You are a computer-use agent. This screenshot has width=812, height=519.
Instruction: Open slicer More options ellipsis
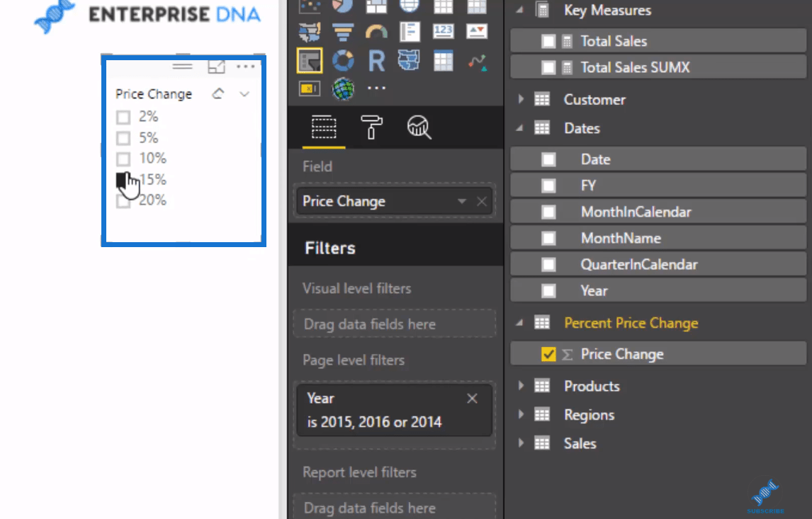245,67
